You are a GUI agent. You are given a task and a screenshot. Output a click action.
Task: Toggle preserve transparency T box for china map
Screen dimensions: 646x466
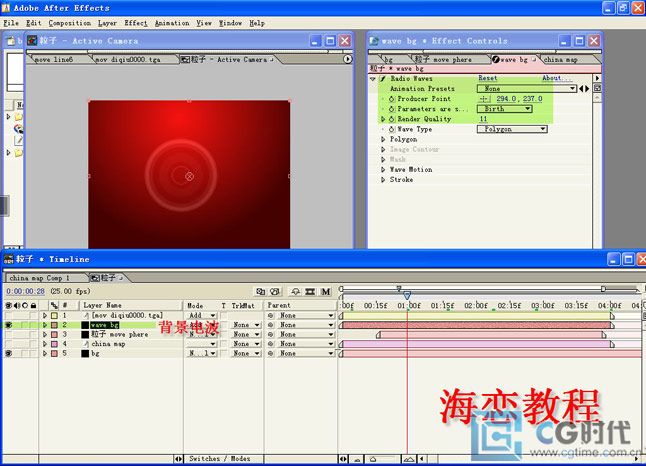click(224, 344)
